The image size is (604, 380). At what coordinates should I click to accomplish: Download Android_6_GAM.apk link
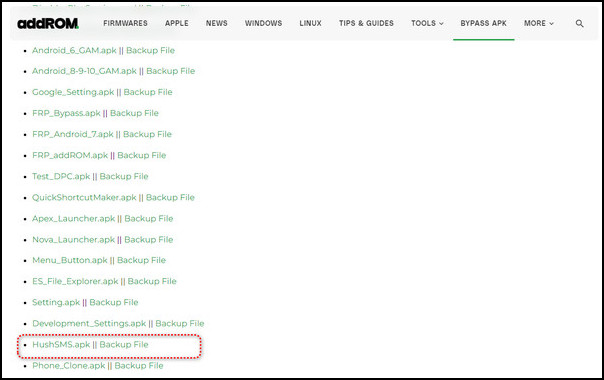pyautogui.click(x=74, y=50)
